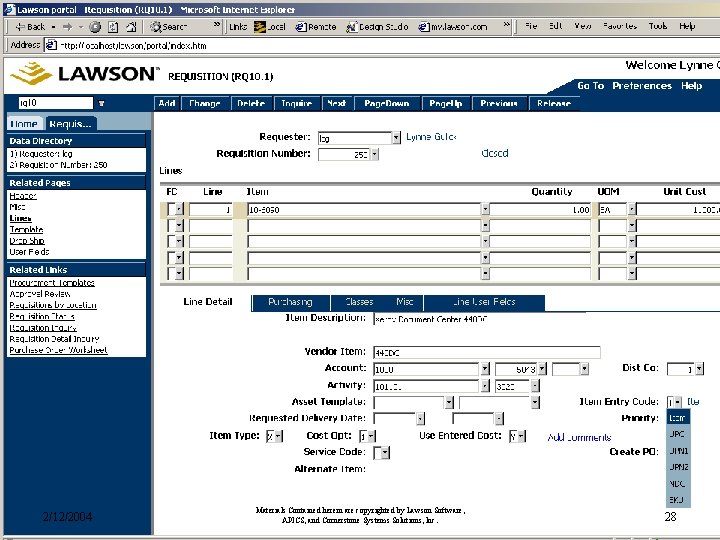Image resolution: width=720 pixels, height=540 pixels.
Task: Expand UOM dropdown for EA row
Action: pyautogui.click(x=632, y=209)
